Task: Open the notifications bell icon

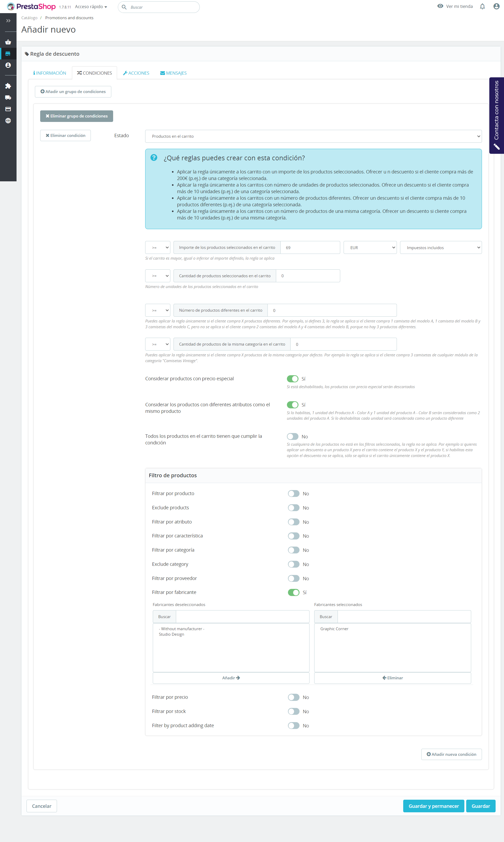Action: 482,7
